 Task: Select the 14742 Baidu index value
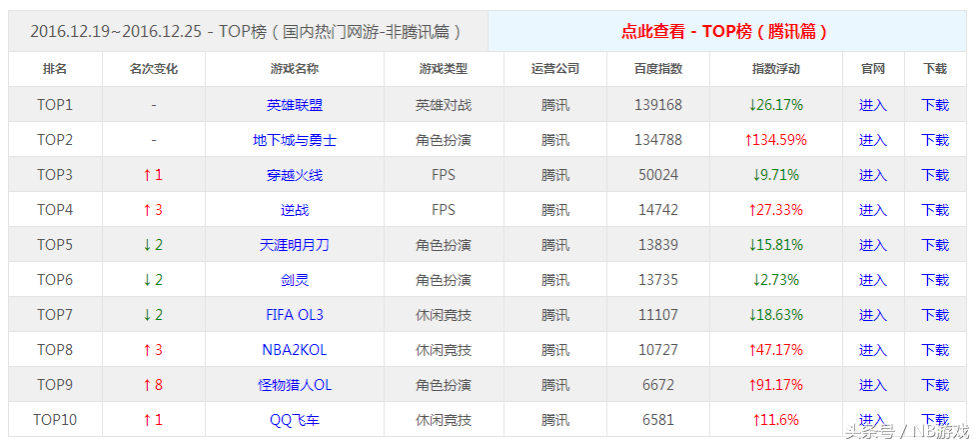658,210
